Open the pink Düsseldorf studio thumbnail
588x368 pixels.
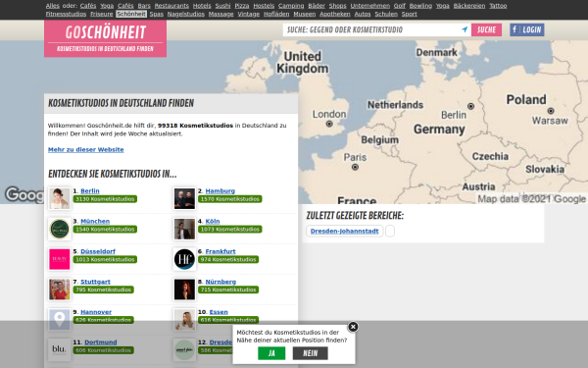59,259
